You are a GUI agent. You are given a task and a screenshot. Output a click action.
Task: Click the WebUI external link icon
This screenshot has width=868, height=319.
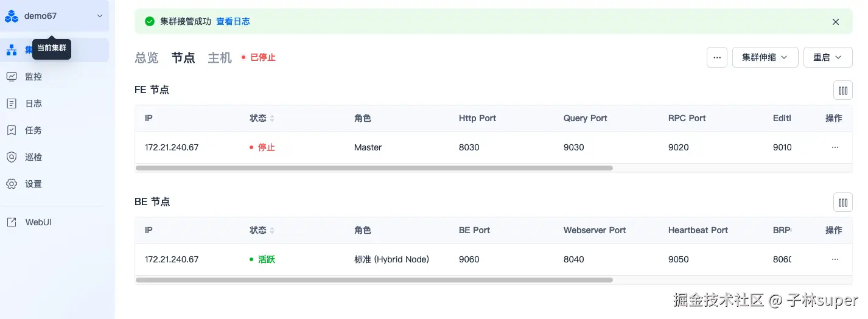point(12,222)
